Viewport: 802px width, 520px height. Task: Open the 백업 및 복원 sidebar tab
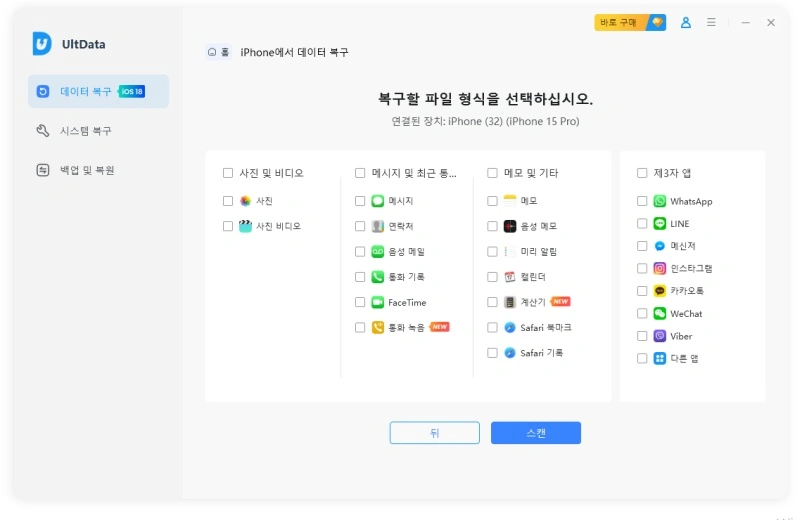tap(86, 170)
